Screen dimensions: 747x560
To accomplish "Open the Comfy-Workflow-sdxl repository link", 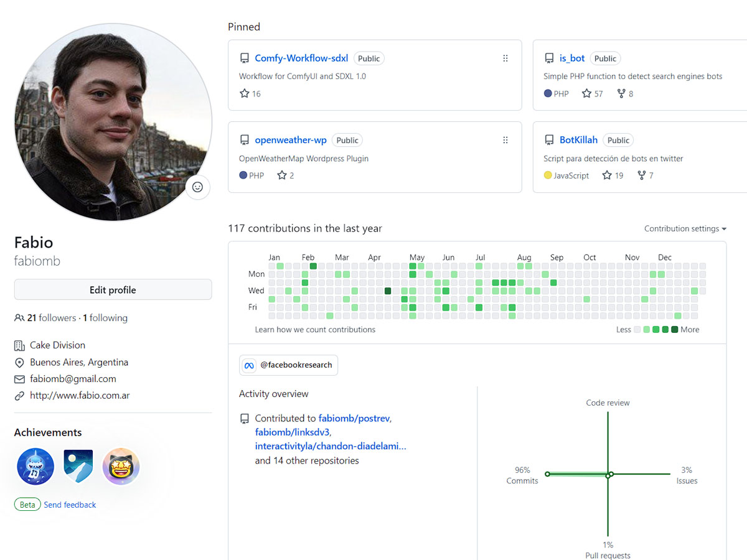I will tap(301, 58).
